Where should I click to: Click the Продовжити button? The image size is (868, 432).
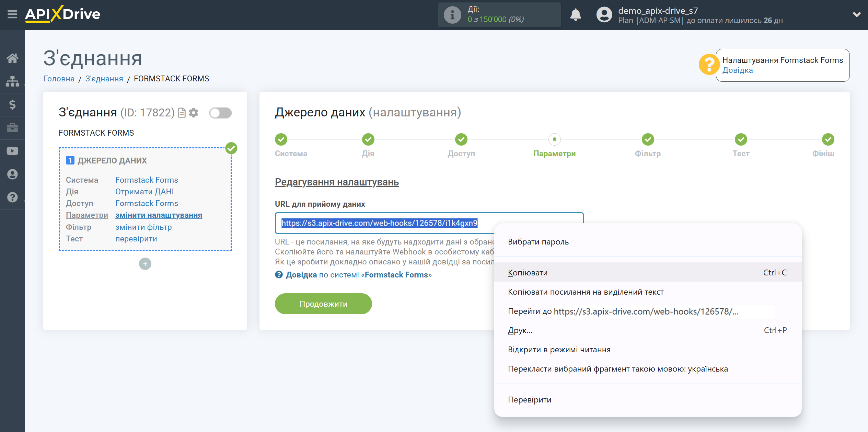point(323,304)
